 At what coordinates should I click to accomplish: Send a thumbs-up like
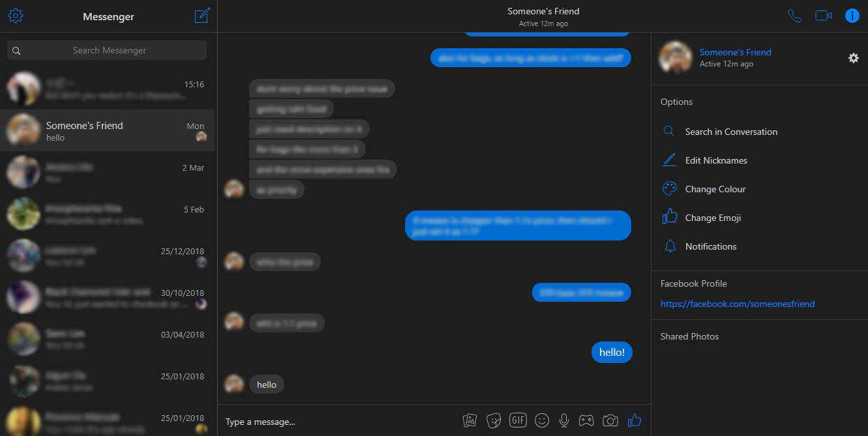634,420
